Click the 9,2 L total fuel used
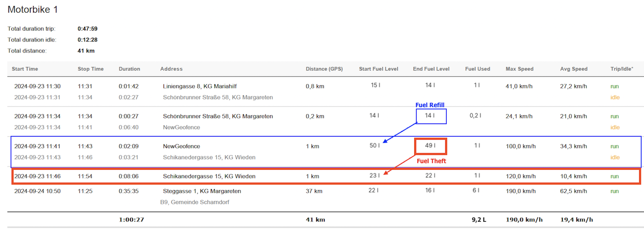Screen dimensions: 644x229 pyautogui.click(x=479, y=220)
